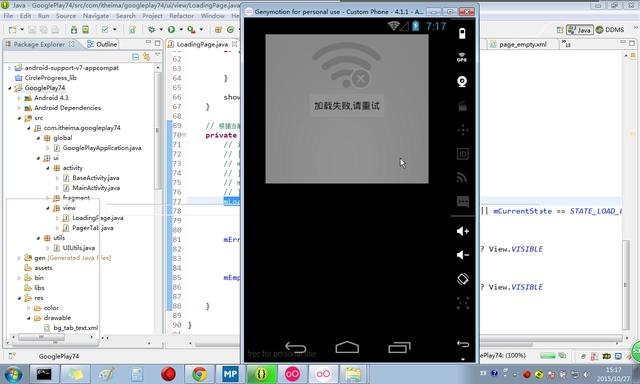
Task: Select BaseActivity.java in Package Explorer
Action: point(91,178)
